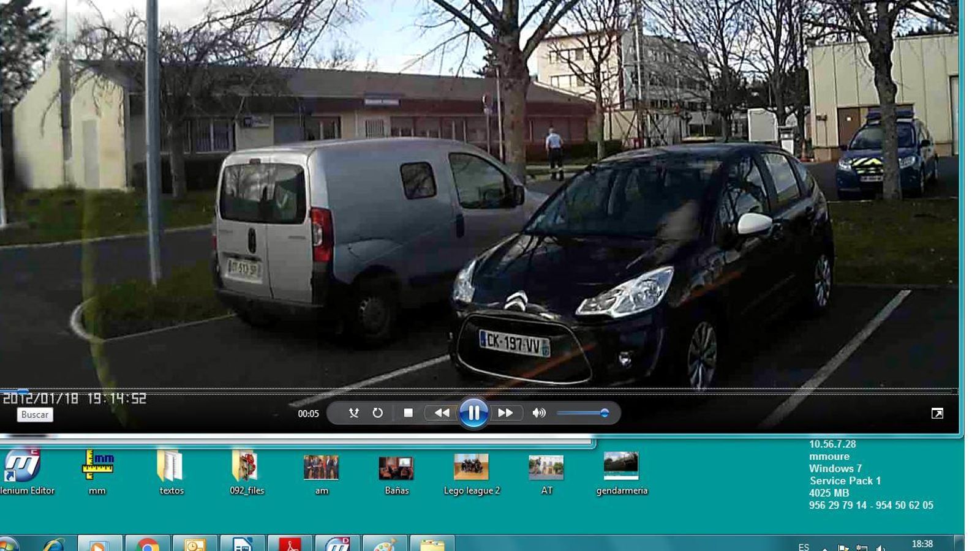Image resolution: width=980 pixels, height=551 pixels.
Task: Pause the video playback
Action: point(473,413)
